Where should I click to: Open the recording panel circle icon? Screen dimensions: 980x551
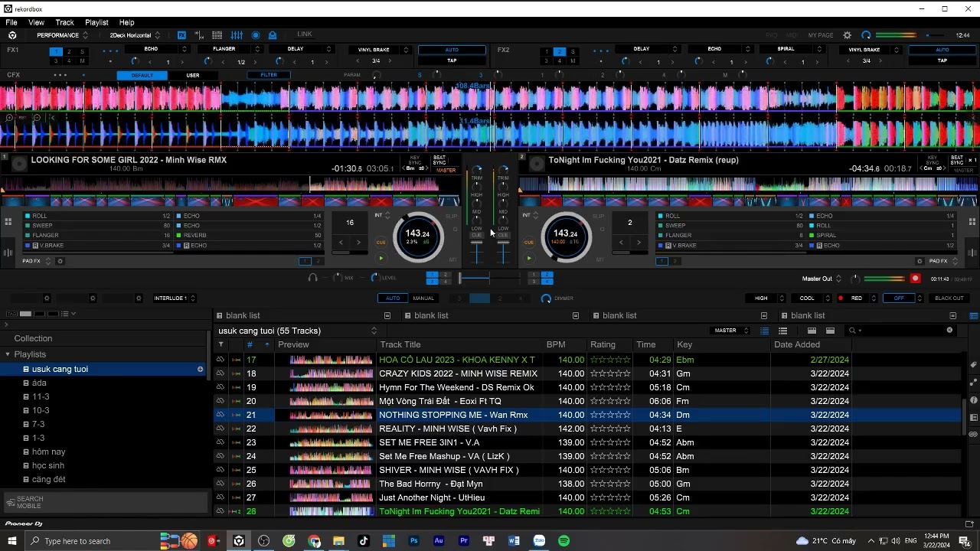(x=256, y=35)
